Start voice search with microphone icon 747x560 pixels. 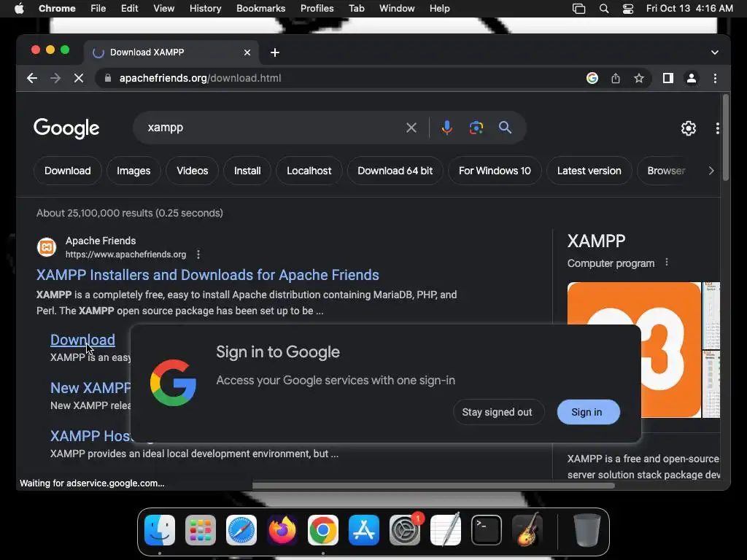[x=447, y=128]
